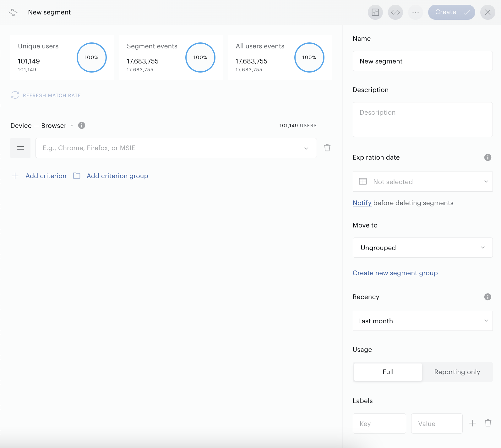Click the Expiration date info icon
Image resolution: width=501 pixels, height=448 pixels.
487,157
